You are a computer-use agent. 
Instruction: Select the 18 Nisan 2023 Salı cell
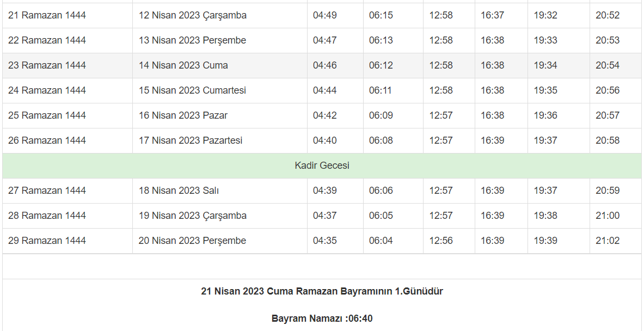[x=179, y=191]
